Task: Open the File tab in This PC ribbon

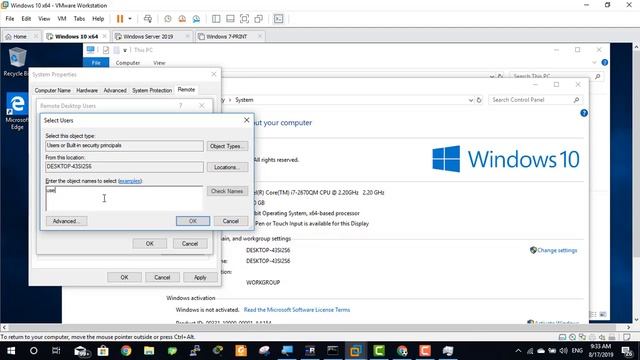Action: click(96, 63)
